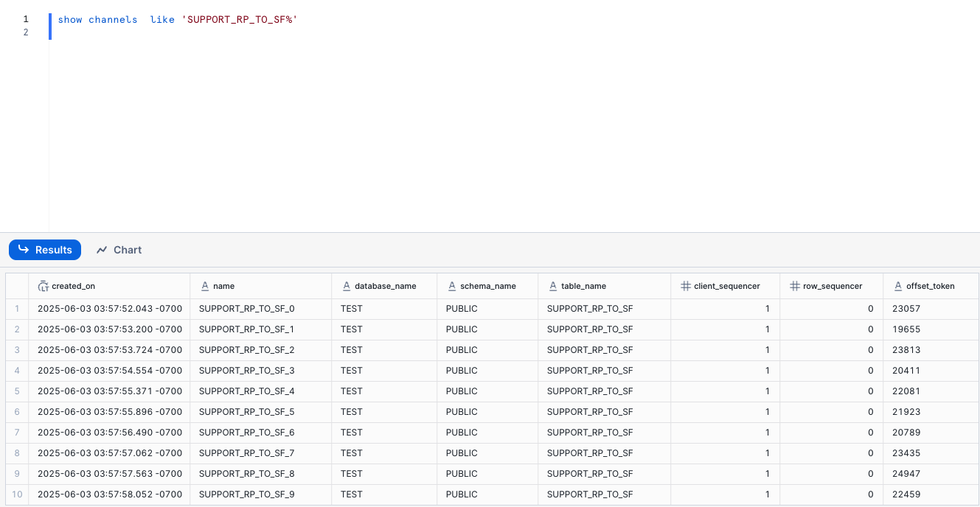
Task: Select cell SUPPORT_RP_TO_SF_3 in name column
Action: [x=261, y=371]
